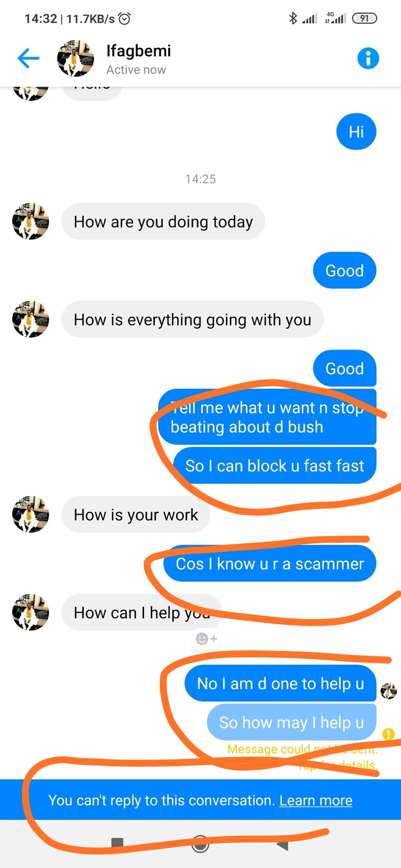Image resolution: width=401 pixels, height=868 pixels.
Task: Tap the Android home navigation button
Action: point(200,845)
